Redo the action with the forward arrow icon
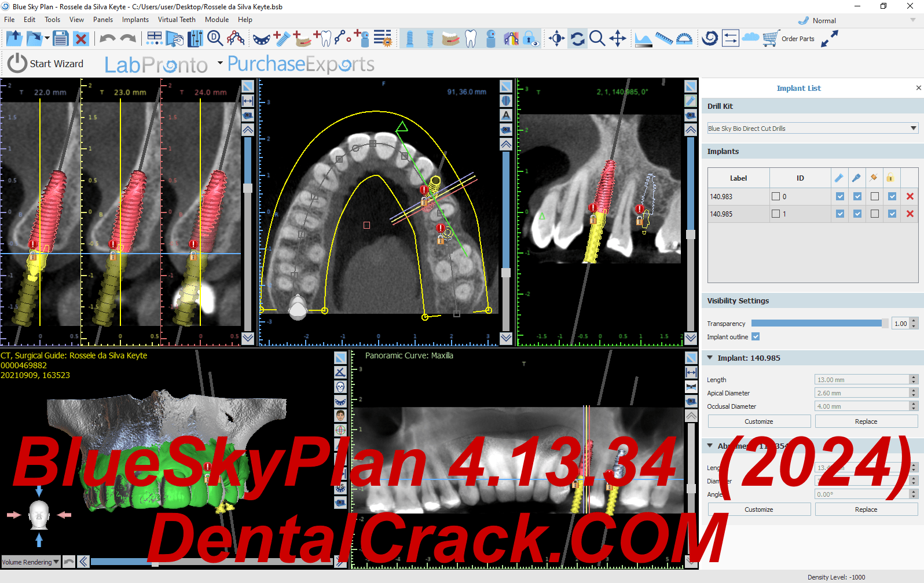Viewport: 924px width, 583px height. coord(128,39)
